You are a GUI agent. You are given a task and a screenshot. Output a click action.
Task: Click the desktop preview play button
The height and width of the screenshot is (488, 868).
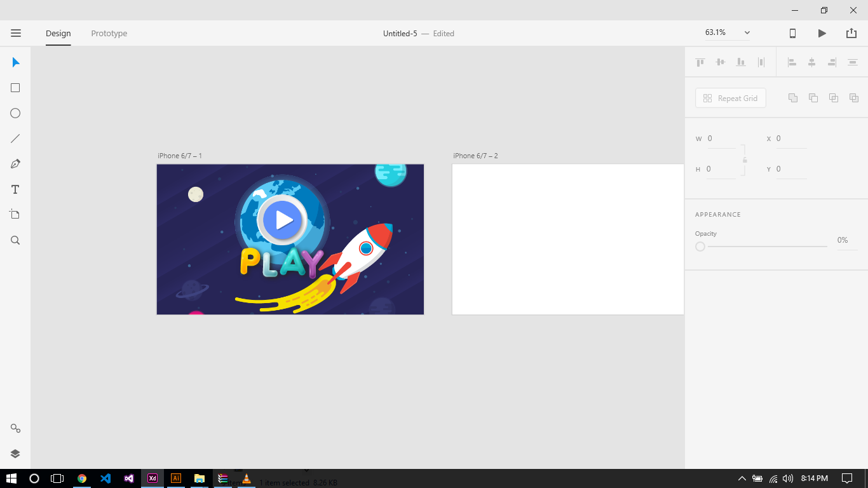822,33
